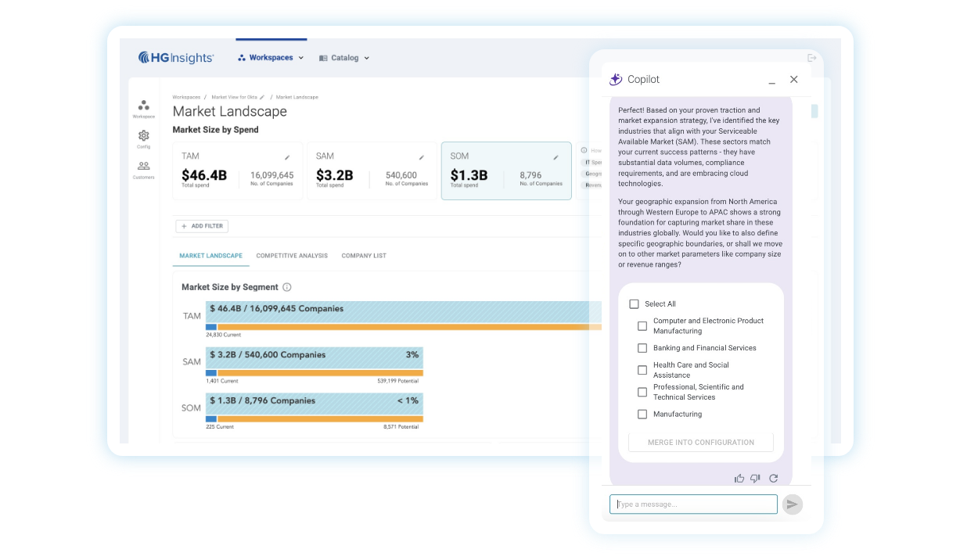
Task: Click the SOM blue current bar
Action: click(211, 419)
